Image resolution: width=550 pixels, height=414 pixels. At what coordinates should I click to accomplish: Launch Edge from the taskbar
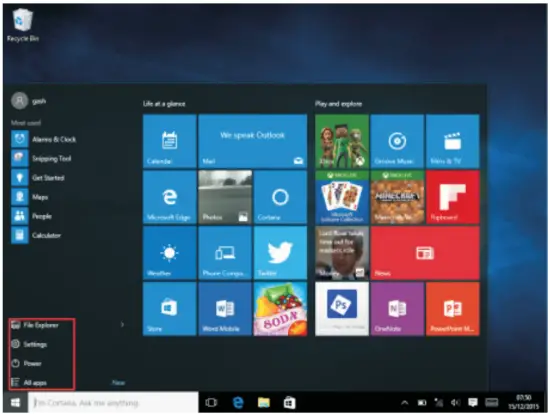[x=238, y=402]
